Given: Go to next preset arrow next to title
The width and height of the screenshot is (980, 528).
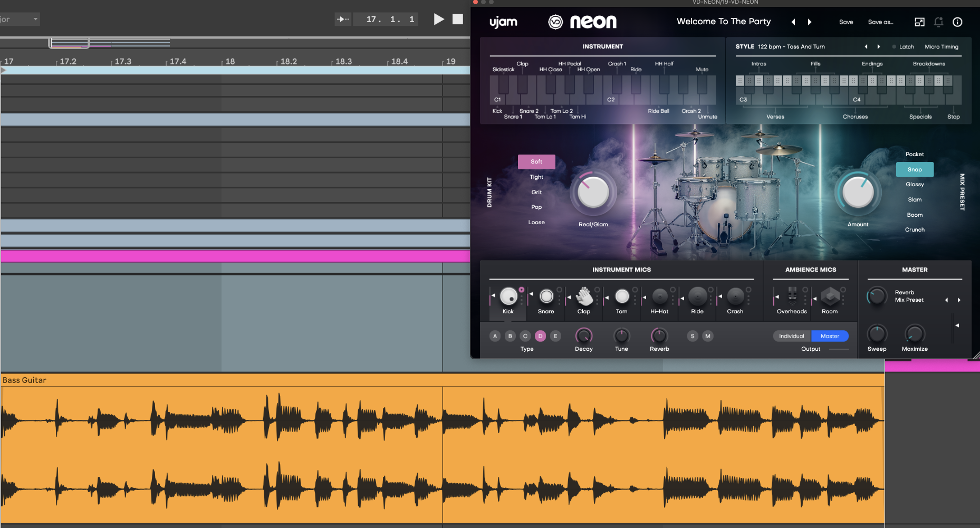Looking at the screenshot, I should point(810,22).
